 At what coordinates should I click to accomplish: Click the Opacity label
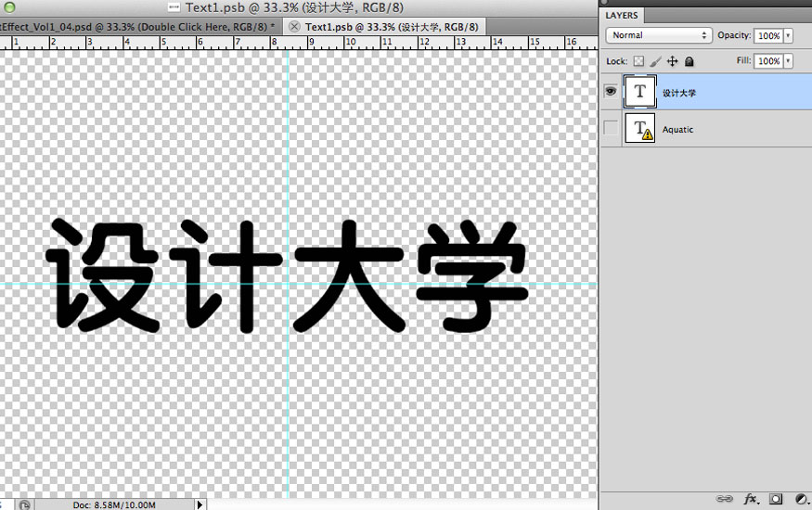734,35
